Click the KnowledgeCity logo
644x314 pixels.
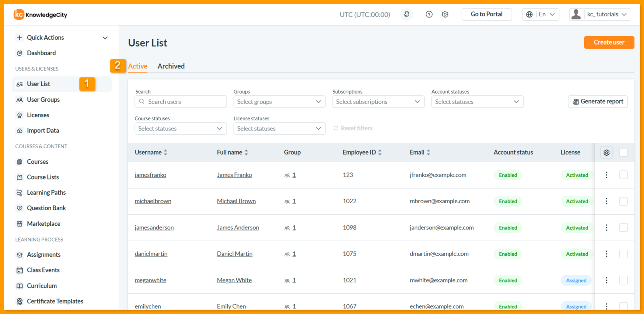(x=41, y=14)
